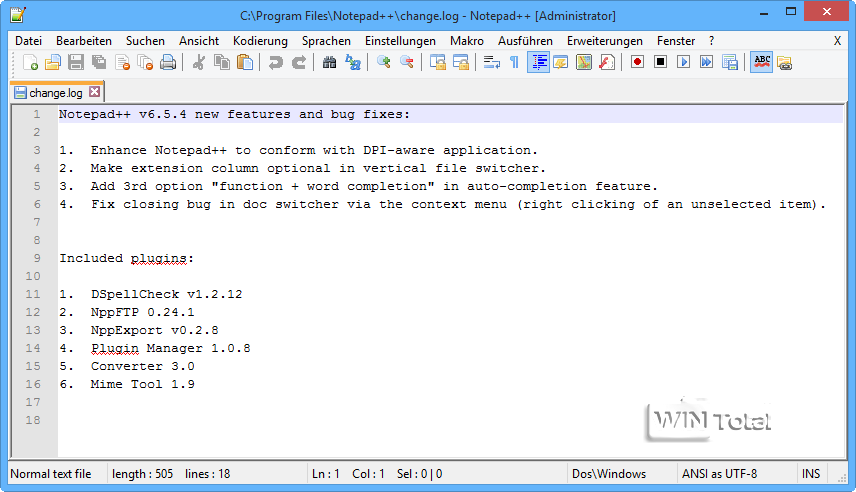Image resolution: width=856 pixels, height=492 pixels.
Task: Run macro multiple times icon
Action: 706,62
